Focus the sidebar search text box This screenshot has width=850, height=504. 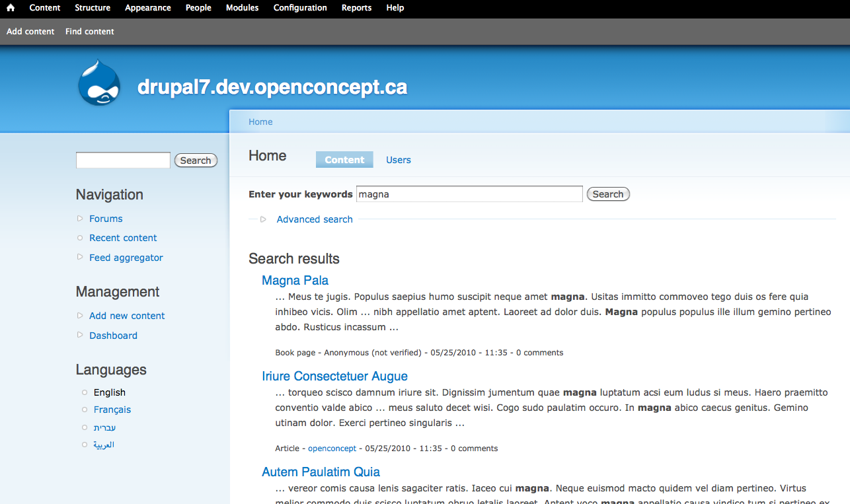tap(124, 161)
